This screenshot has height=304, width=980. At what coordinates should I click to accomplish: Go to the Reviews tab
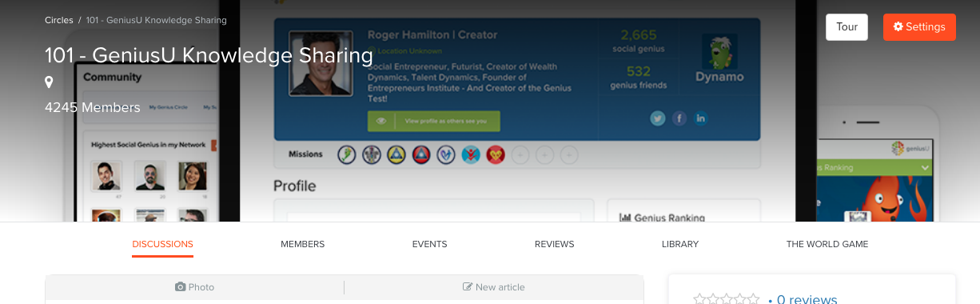tap(554, 244)
